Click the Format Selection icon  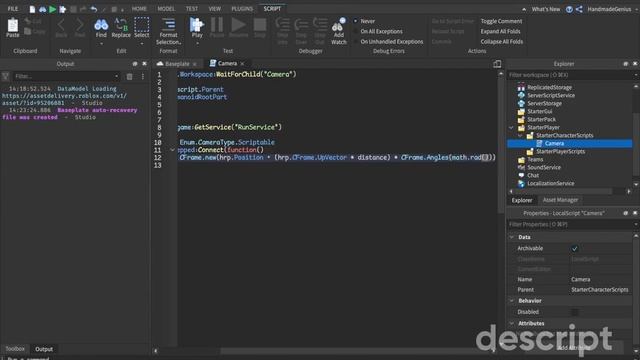[168, 25]
